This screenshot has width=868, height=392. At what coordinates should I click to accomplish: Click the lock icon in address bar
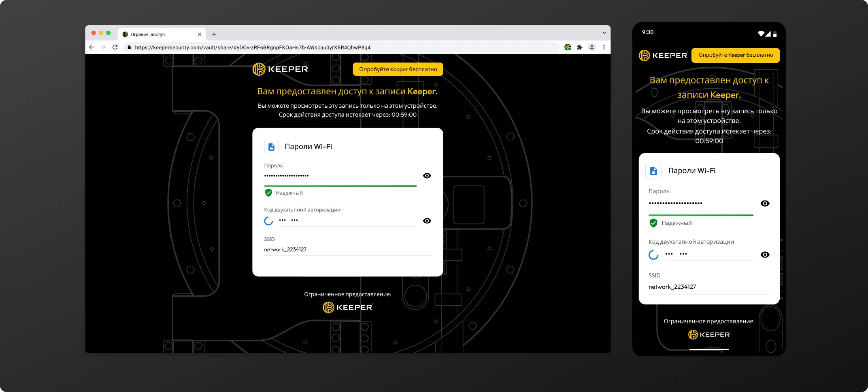pyautogui.click(x=129, y=47)
